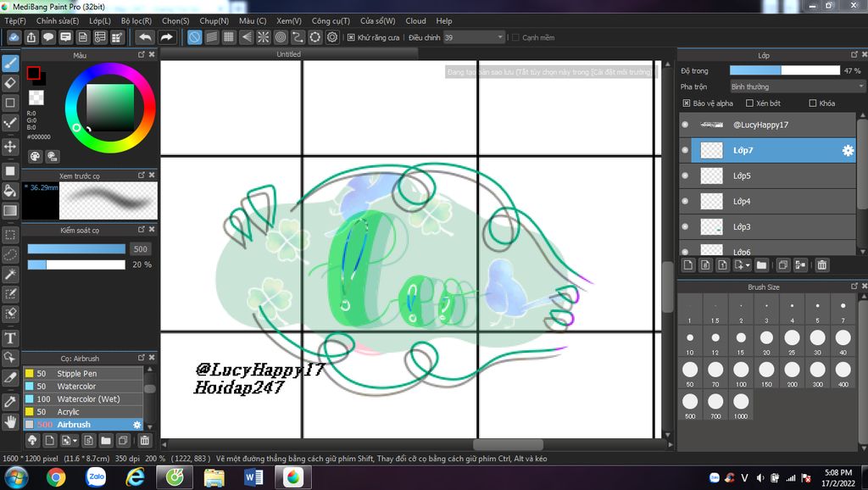
Task: Select the Magic Wand tool
Action: 10,274
